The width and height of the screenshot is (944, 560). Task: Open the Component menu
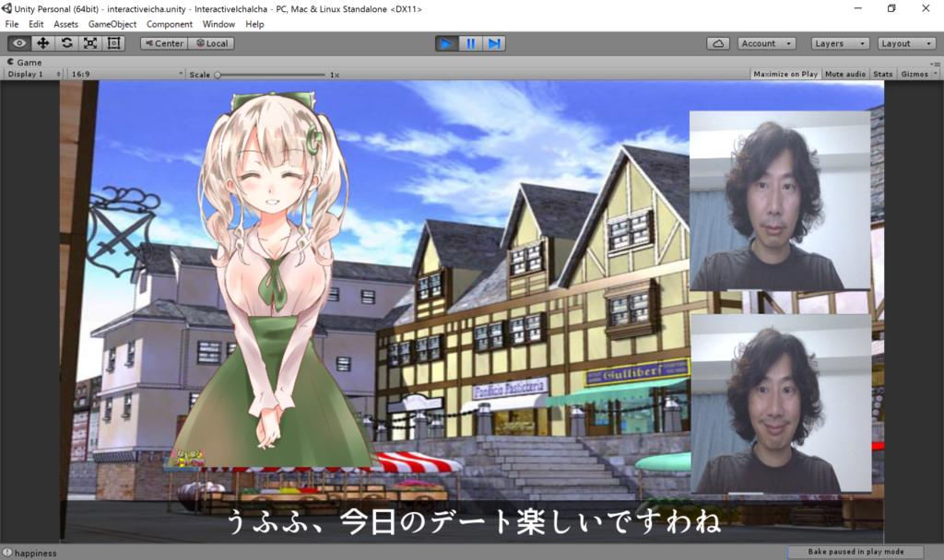pos(170,24)
